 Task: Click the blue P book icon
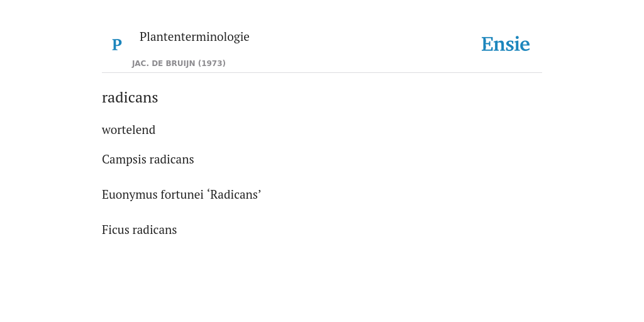point(116,45)
